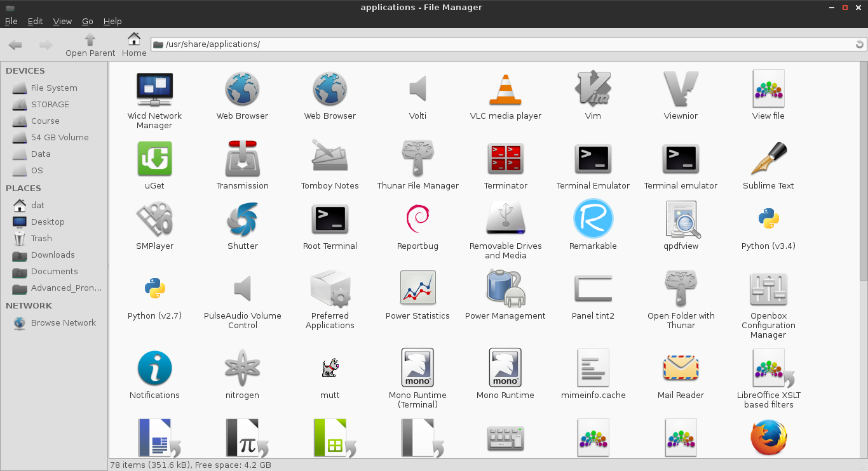Open the File menu
868x471 pixels.
[11, 21]
